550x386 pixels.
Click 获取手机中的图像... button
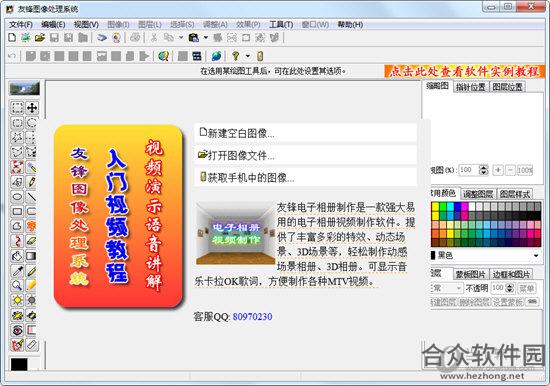pos(305,177)
